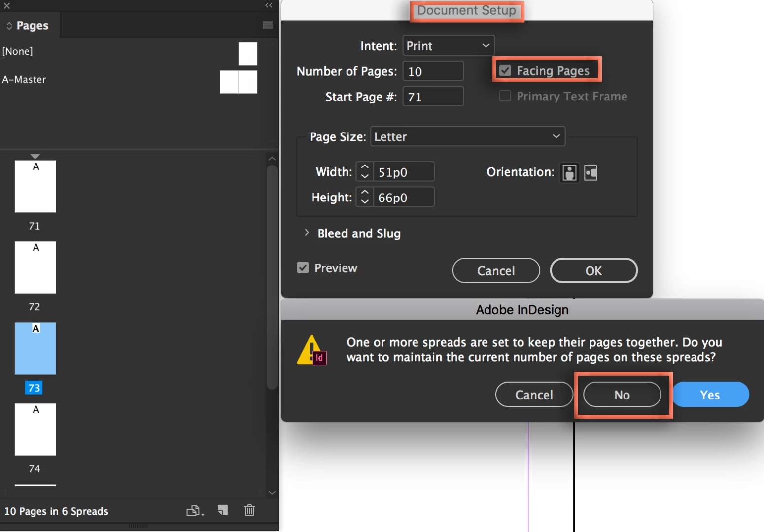Viewport: 764px width, 532px height.
Task: Click Cancel in the InDesign alert
Action: pos(534,395)
